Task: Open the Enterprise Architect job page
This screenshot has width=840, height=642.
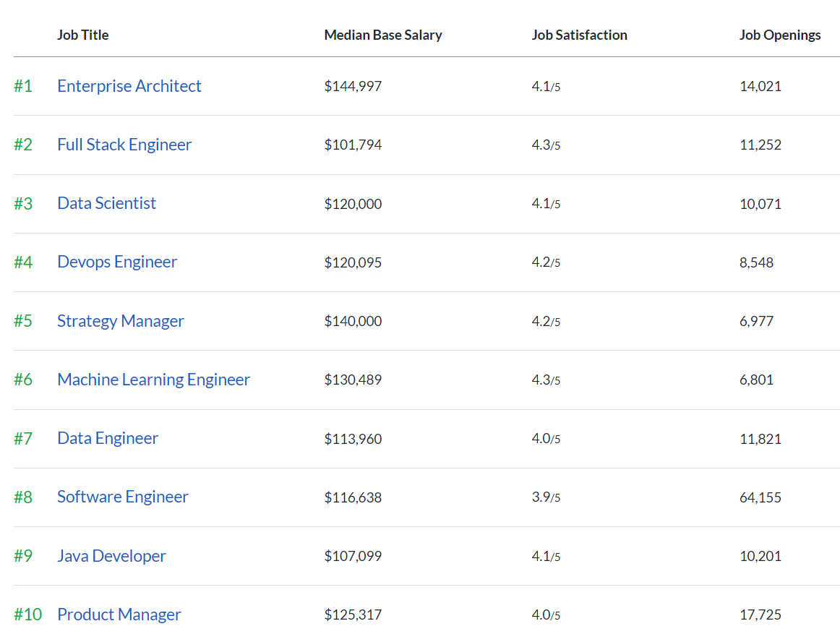Action: 129,85
